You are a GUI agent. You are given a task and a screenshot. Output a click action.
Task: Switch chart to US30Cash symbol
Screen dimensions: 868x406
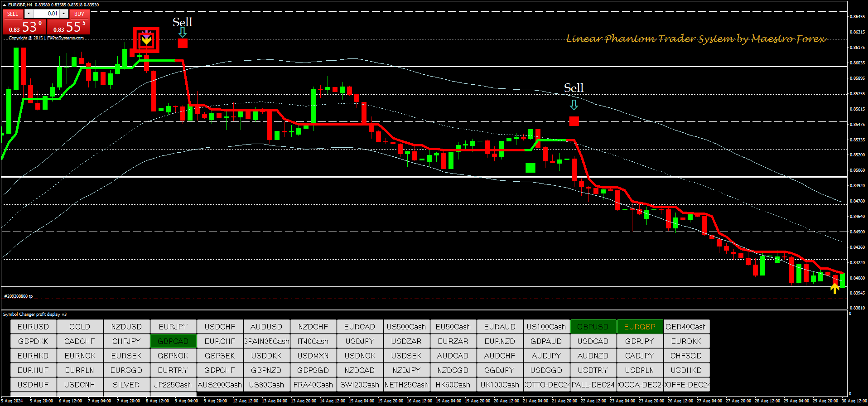266,385
